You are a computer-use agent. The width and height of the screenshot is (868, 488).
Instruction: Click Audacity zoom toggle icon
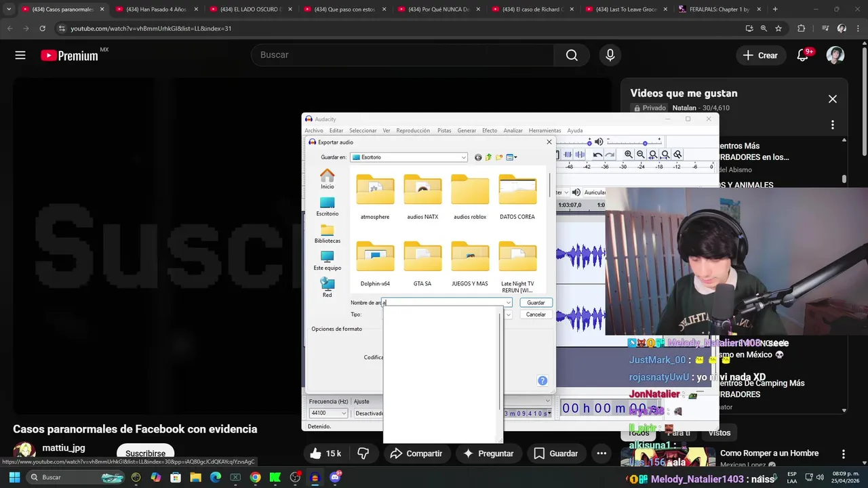pos(677,155)
